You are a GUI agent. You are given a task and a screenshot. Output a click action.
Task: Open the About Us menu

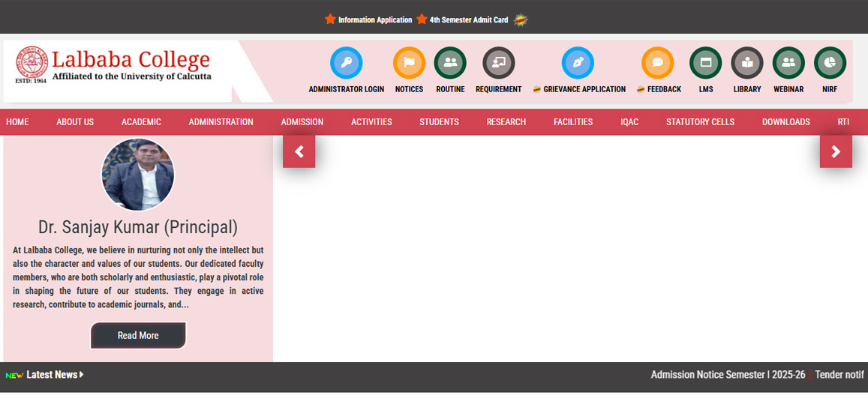tap(75, 122)
